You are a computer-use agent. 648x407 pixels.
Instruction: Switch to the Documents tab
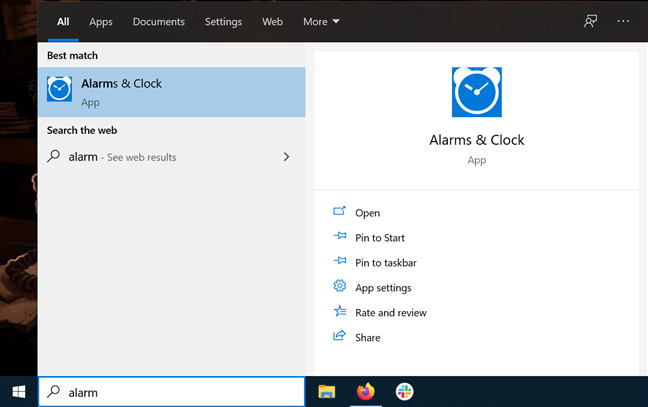[159, 21]
